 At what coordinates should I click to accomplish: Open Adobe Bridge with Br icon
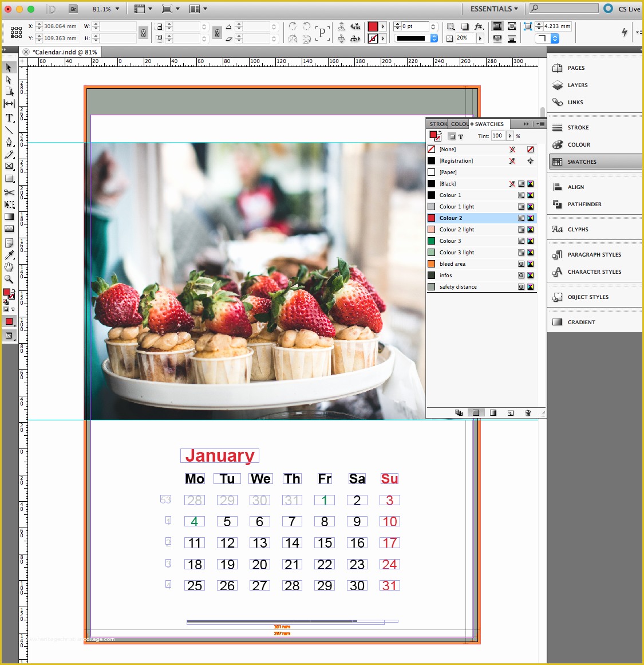click(73, 9)
